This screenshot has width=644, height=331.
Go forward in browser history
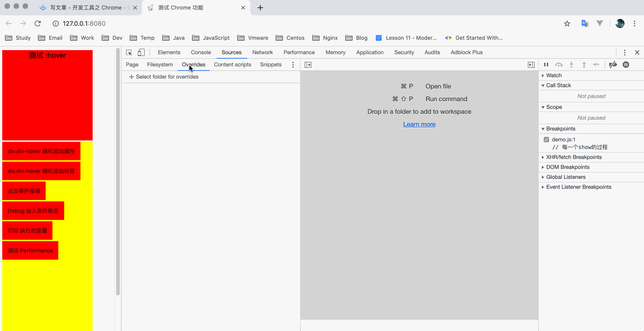[23, 23]
